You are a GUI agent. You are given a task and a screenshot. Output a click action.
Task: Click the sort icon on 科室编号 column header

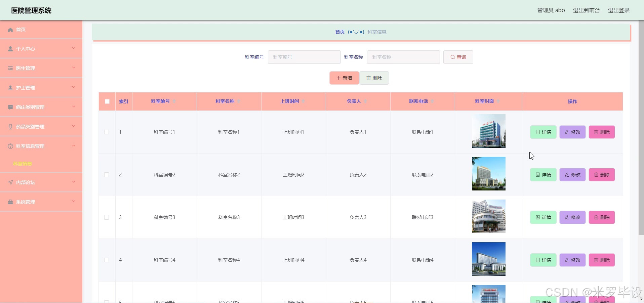pos(174,101)
